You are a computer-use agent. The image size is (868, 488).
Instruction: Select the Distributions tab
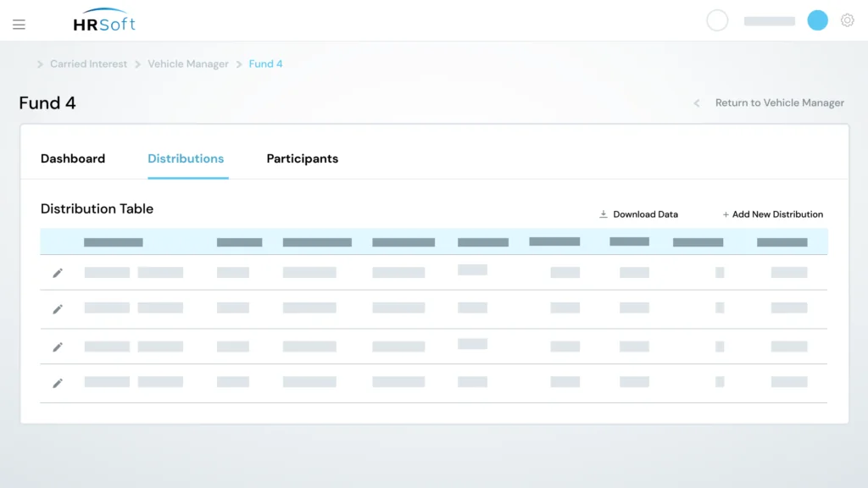point(186,158)
